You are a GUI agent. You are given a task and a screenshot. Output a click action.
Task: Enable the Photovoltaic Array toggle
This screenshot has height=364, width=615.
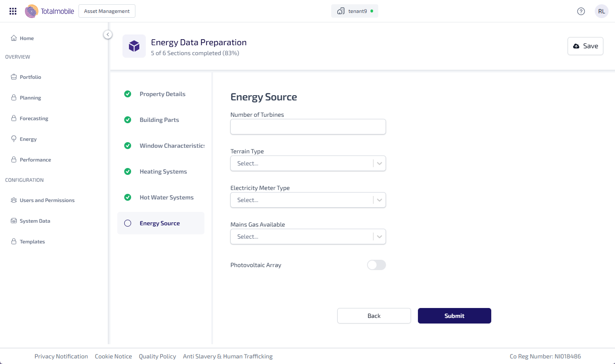click(x=376, y=265)
